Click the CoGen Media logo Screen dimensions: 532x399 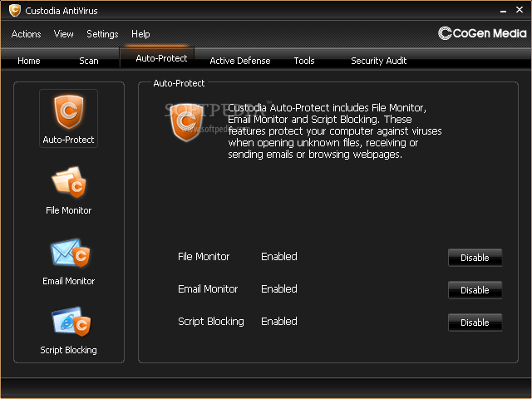click(482, 33)
